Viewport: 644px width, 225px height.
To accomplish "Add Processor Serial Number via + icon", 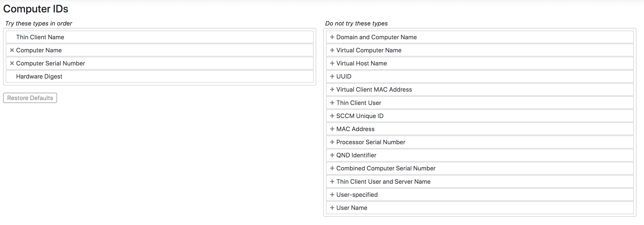I will [x=332, y=142].
